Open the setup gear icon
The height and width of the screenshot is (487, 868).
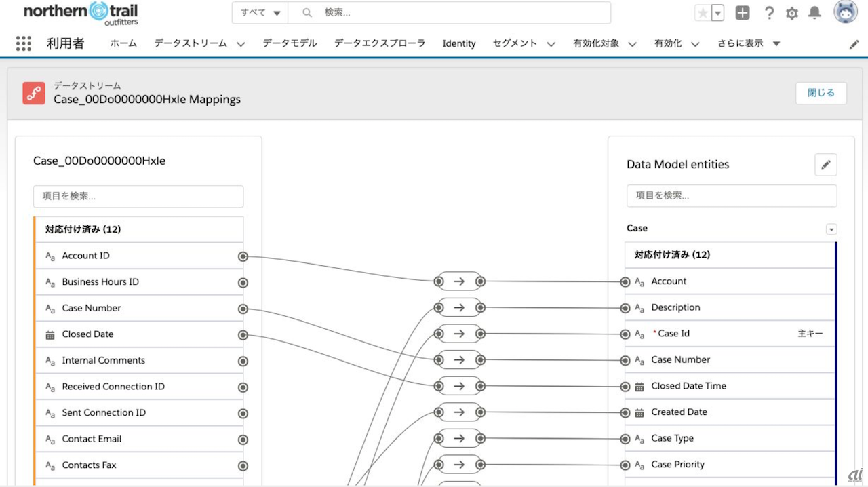(x=792, y=13)
